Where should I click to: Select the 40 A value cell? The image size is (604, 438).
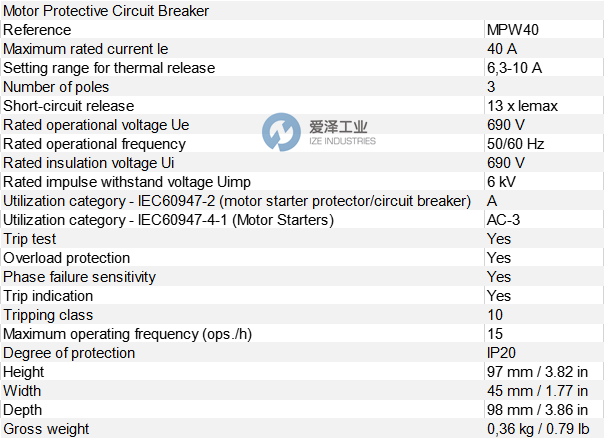click(x=502, y=49)
